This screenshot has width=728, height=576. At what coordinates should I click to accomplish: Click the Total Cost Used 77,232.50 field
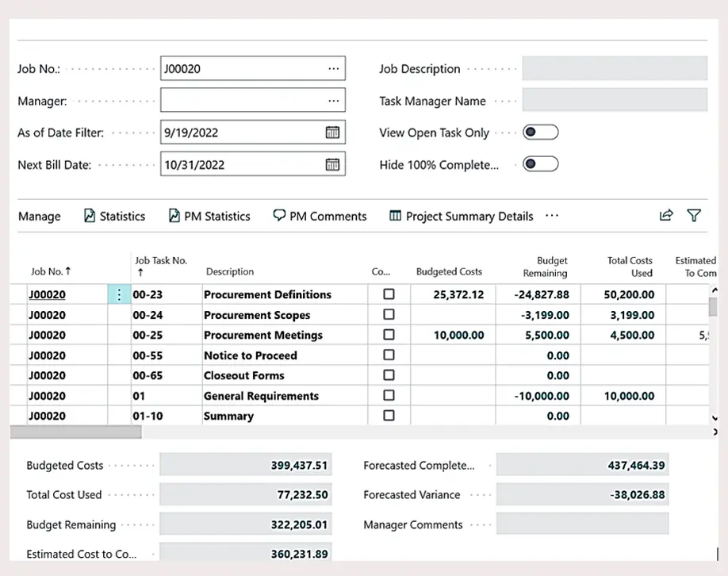(x=246, y=494)
